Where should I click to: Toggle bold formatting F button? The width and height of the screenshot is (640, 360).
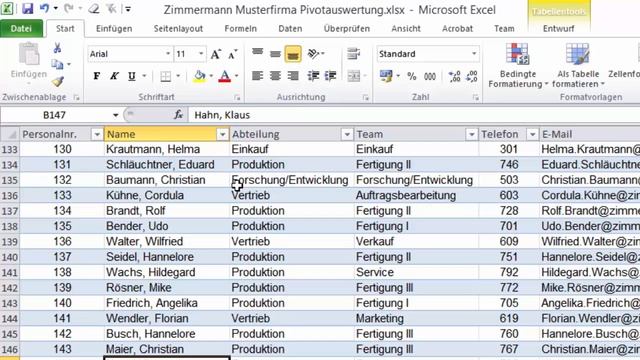point(97,76)
